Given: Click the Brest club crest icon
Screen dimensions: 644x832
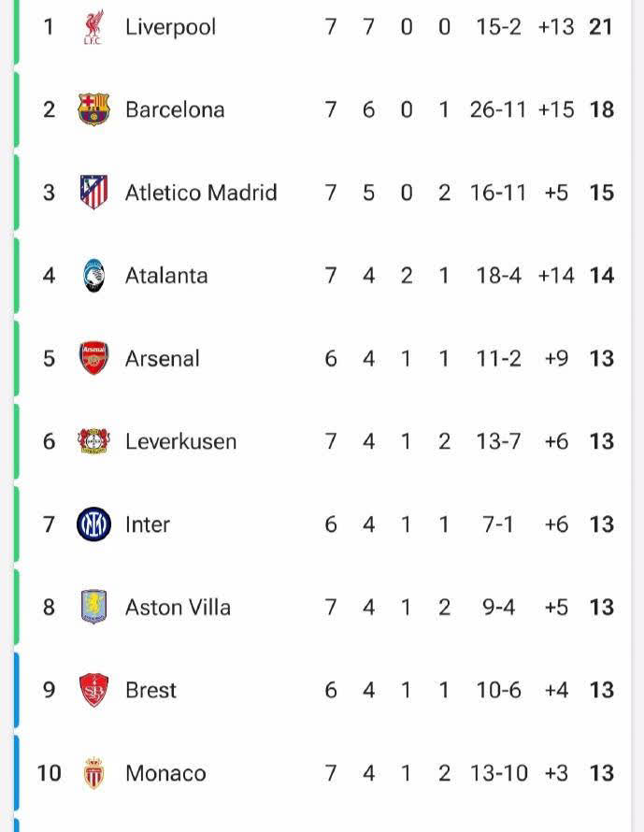Looking at the screenshot, I should point(93,690).
